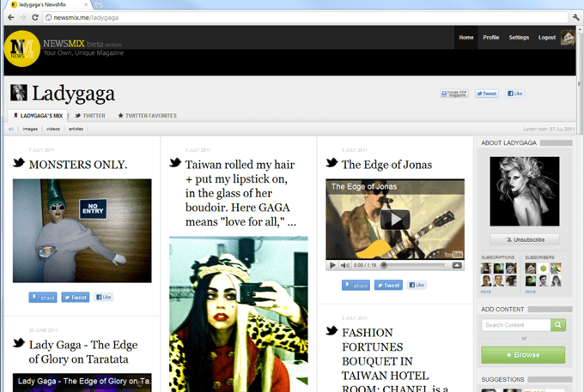Switch to the LADYGAGA'S MIX tab

click(38, 116)
